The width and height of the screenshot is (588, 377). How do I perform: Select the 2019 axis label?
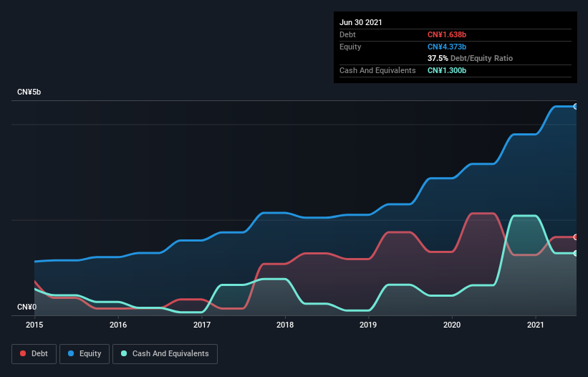click(x=368, y=325)
